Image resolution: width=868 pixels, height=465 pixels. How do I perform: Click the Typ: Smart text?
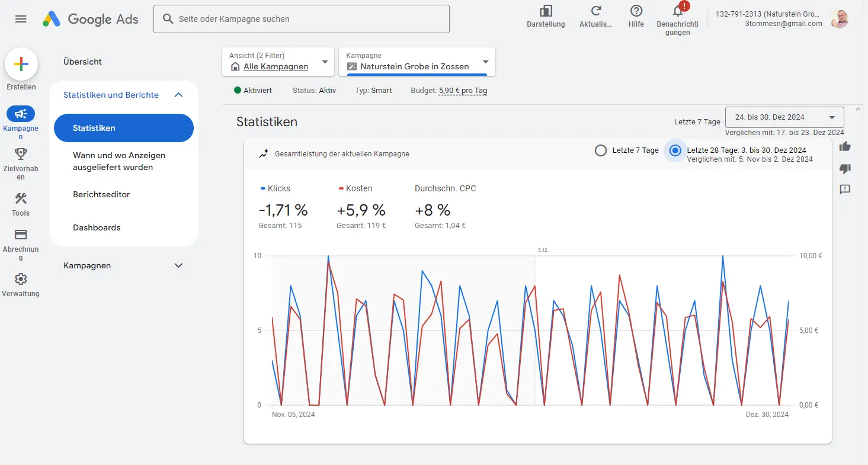coord(373,91)
